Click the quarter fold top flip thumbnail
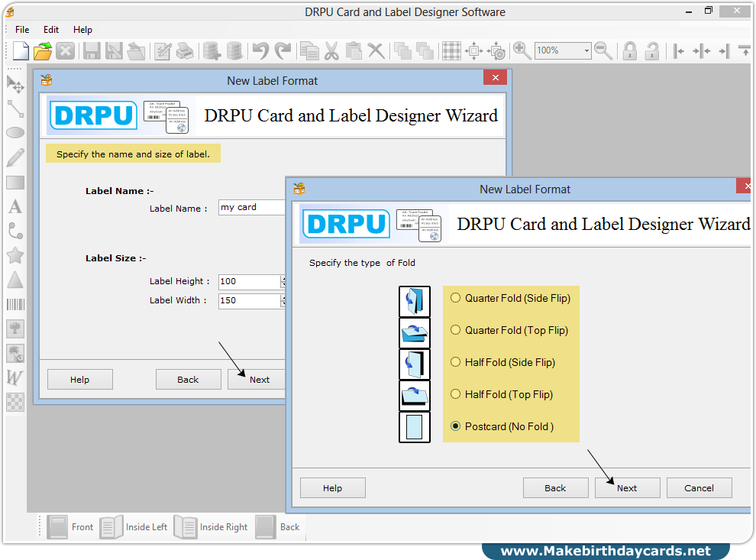Screen dimensions: 756x560 [415, 333]
